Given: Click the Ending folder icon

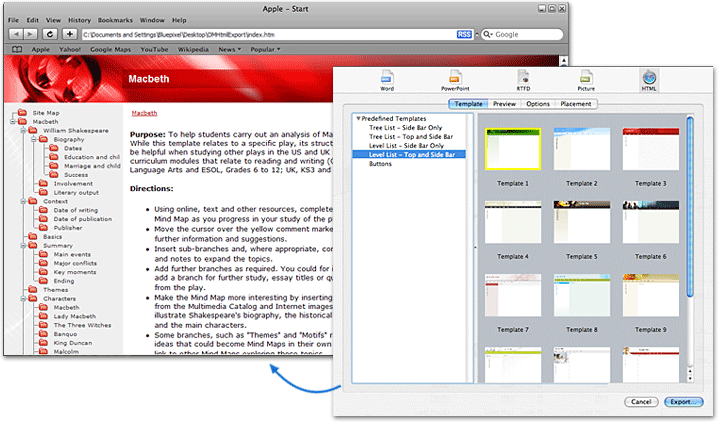Looking at the screenshot, I should (x=43, y=281).
